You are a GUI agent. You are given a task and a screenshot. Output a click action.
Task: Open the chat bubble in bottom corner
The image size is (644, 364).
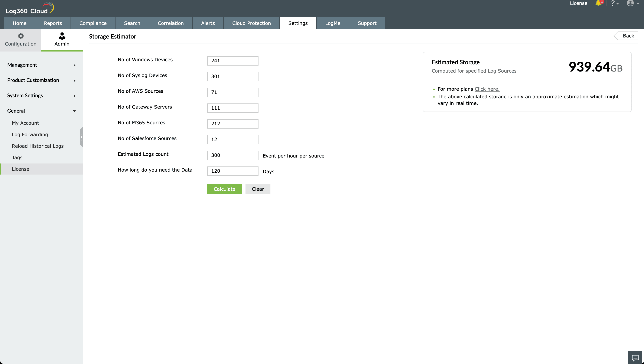point(635,358)
